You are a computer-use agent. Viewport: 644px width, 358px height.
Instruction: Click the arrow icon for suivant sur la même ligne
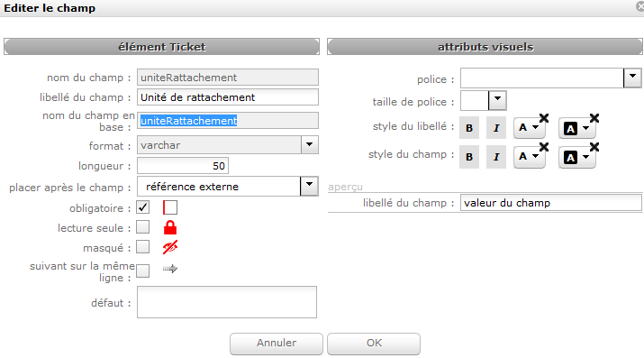click(x=169, y=269)
